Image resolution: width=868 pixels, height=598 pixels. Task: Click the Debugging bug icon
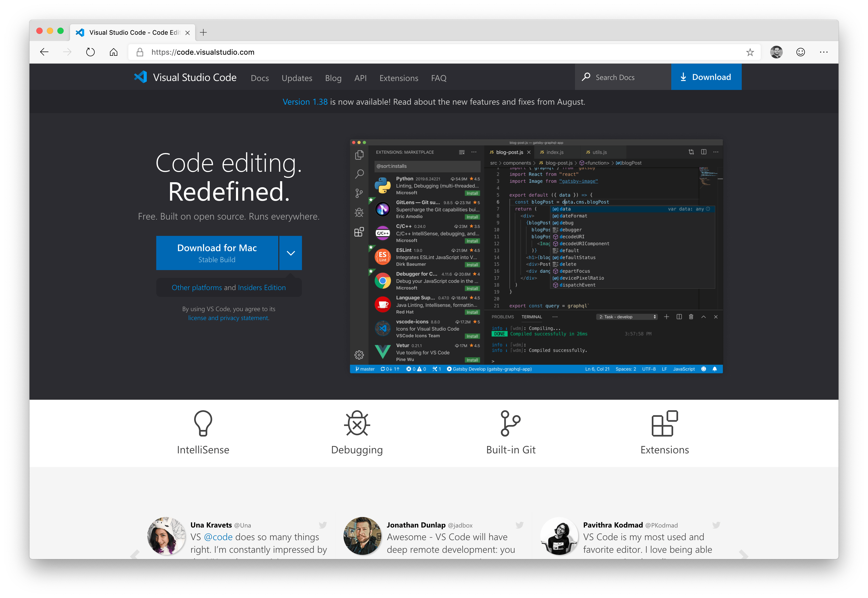[x=357, y=424]
